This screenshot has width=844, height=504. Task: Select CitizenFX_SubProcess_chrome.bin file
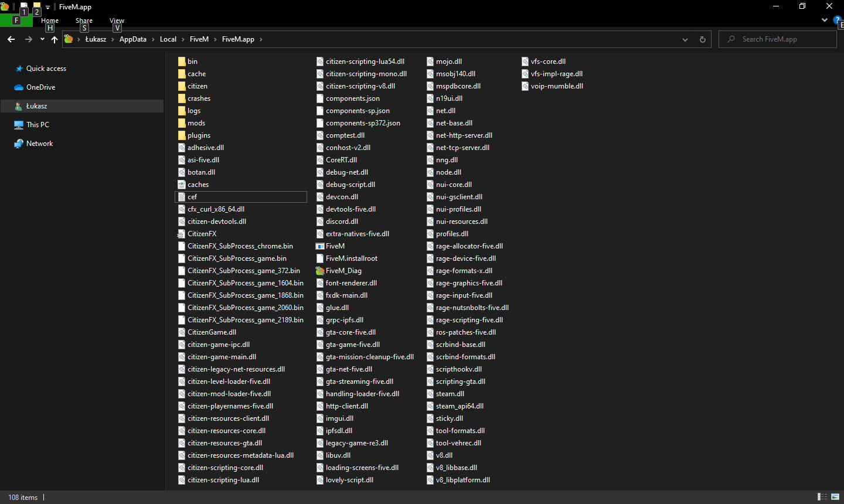pos(236,246)
